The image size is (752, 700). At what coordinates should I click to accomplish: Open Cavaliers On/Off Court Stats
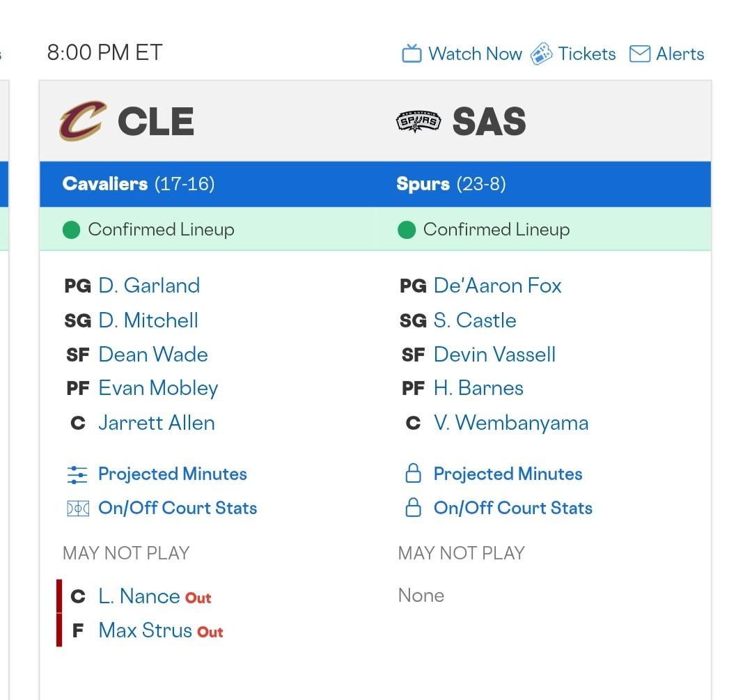(x=178, y=508)
